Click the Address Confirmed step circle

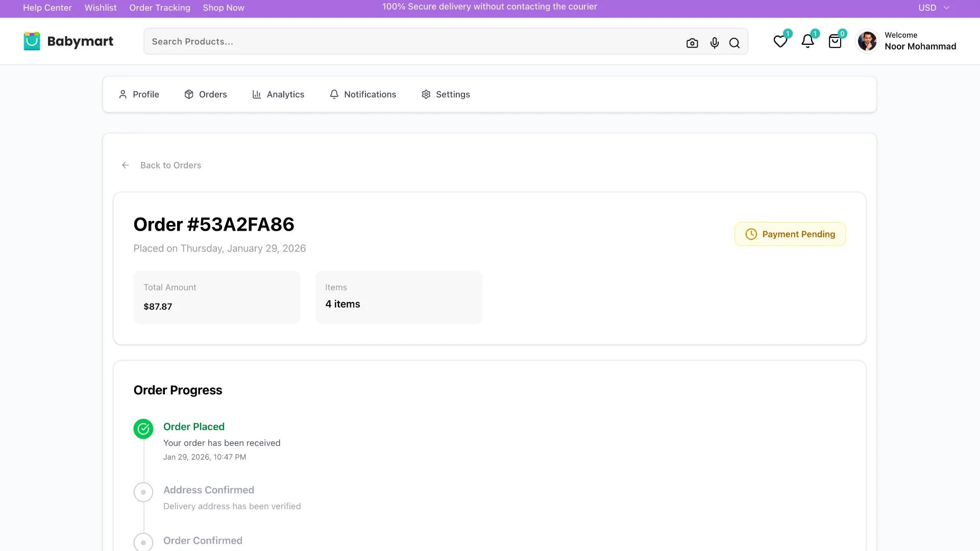coord(143,492)
